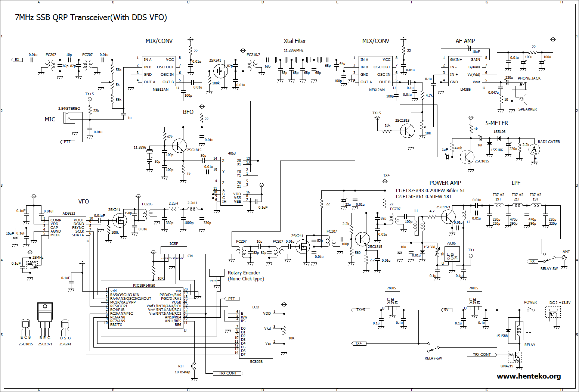Click the 'VFO' section label
Image resolution: width=579 pixels, height=392 pixels.
[84, 202]
